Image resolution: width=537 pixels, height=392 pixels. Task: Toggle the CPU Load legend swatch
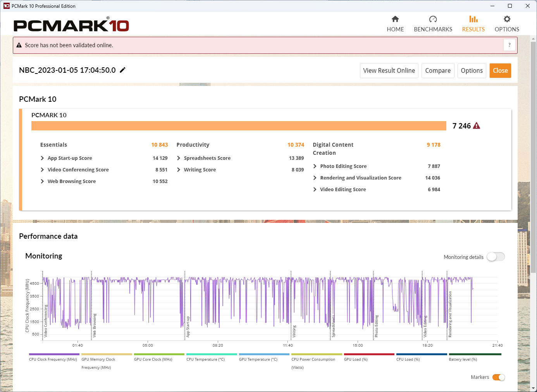point(422,354)
